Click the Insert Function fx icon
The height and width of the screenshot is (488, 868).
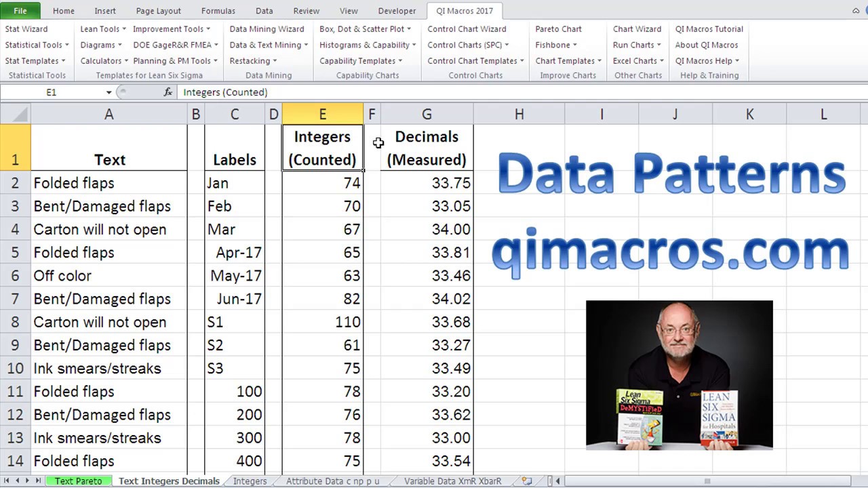click(168, 92)
